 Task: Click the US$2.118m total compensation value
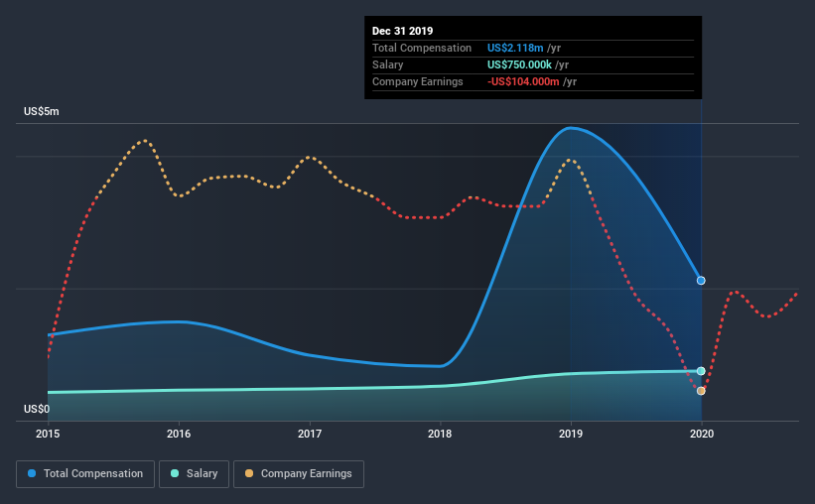pyautogui.click(x=515, y=48)
